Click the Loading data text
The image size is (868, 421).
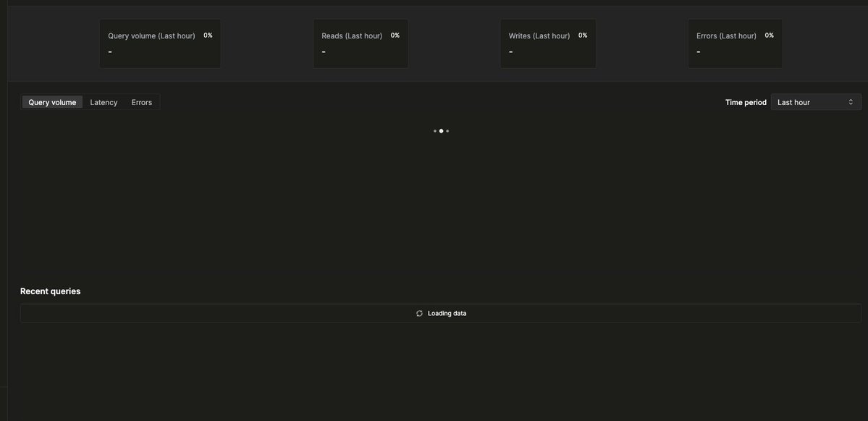447,314
